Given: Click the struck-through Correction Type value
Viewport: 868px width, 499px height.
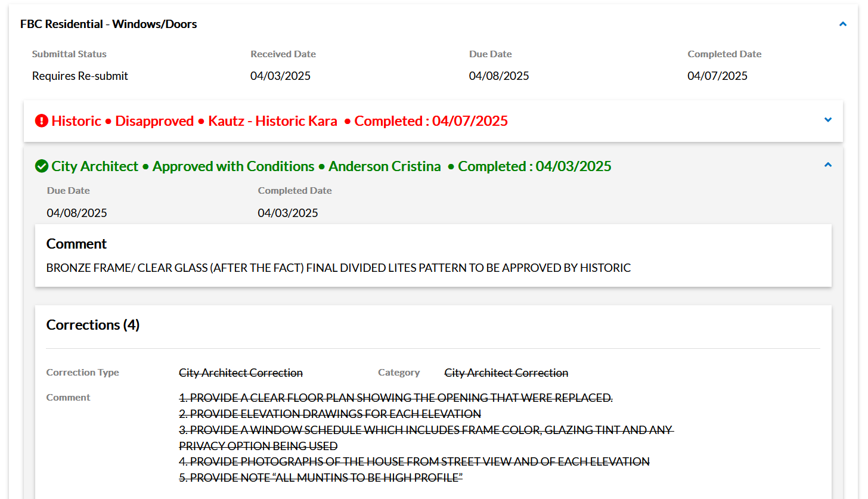Looking at the screenshot, I should tap(241, 373).
